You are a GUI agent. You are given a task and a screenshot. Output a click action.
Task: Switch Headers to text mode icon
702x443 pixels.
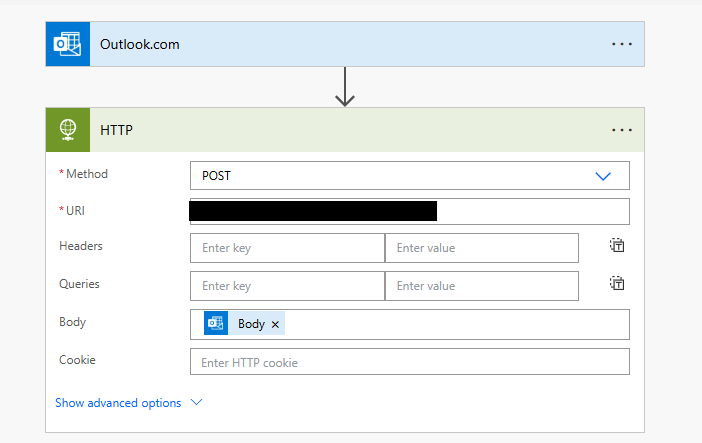click(x=617, y=245)
